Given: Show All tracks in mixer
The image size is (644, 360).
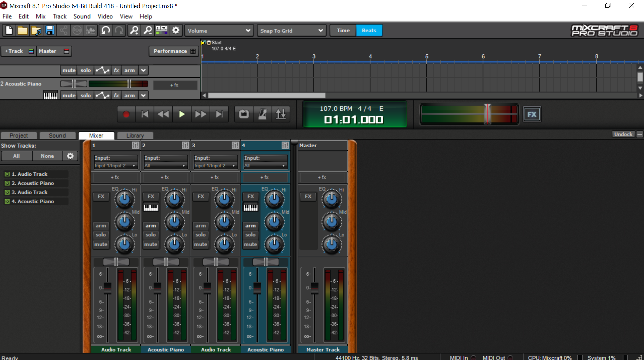Looking at the screenshot, I should coord(16,156).
